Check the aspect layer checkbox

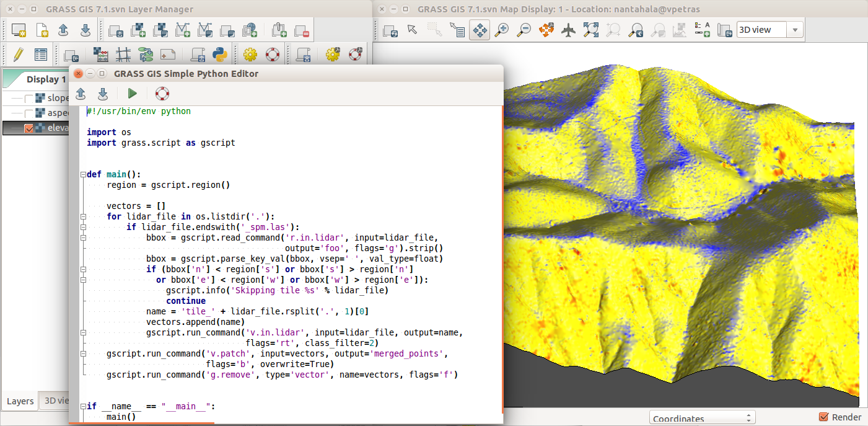(28, 113)
